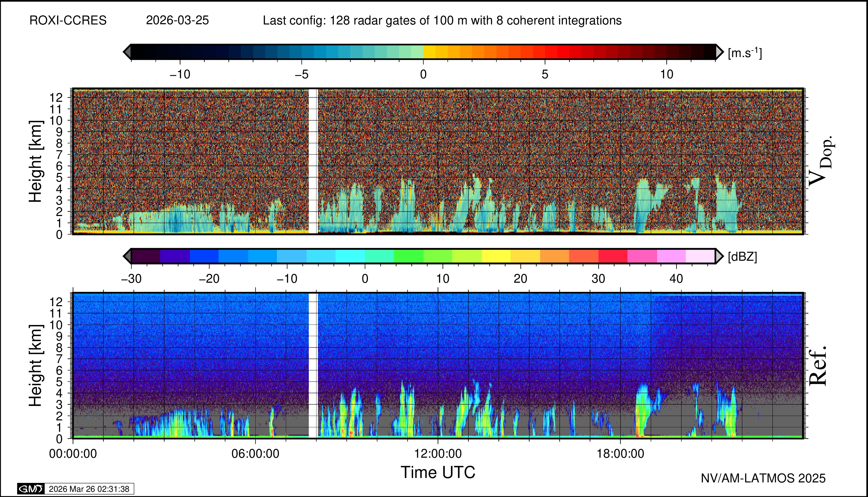Viewport: 868px width, 497px height.
Task: Click the [m.s-1] unit label
Action: [745, 53]
